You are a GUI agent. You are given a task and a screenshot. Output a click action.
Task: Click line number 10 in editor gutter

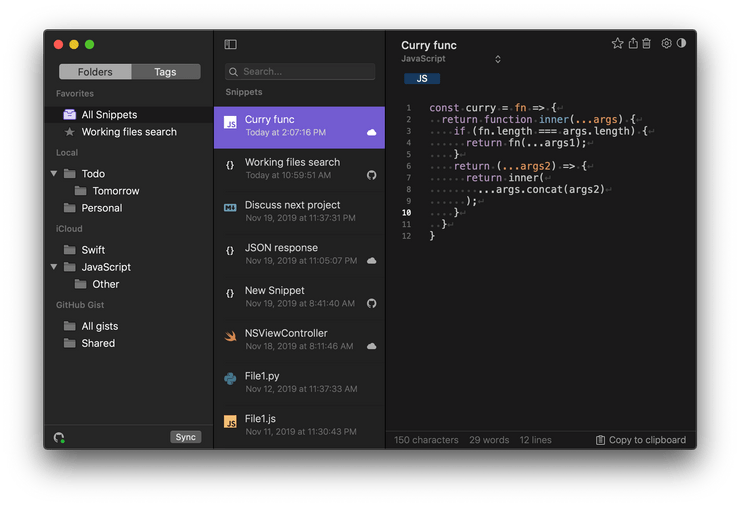click(x=406, y=212)
